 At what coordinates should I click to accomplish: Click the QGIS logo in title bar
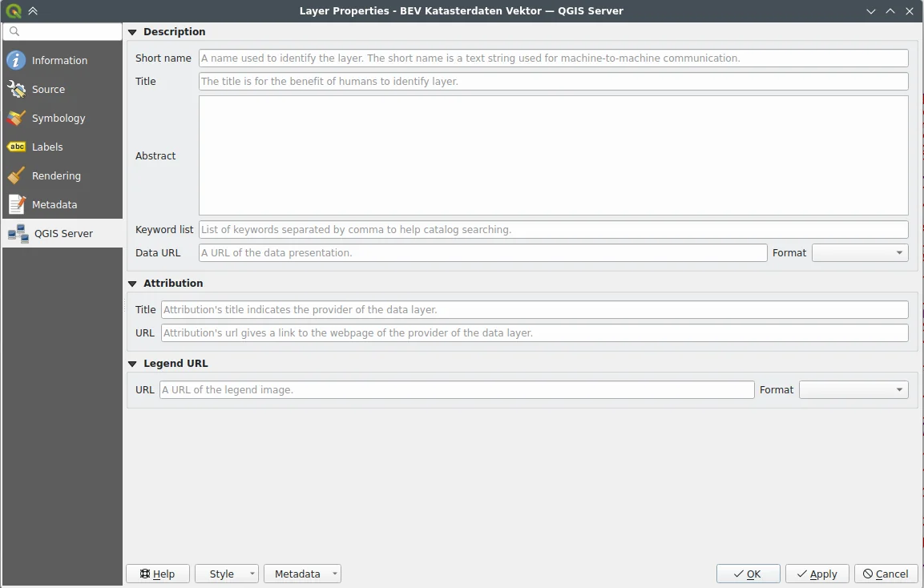14,11
